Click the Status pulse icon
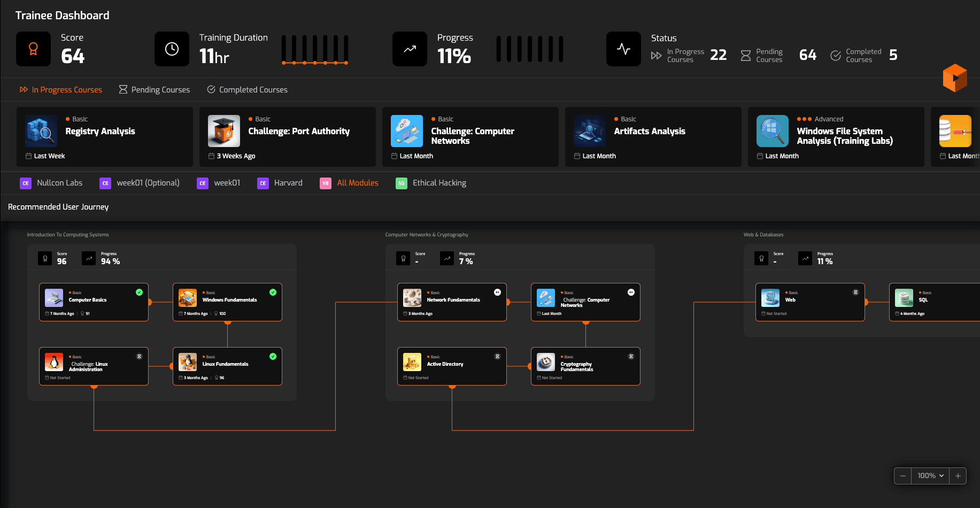This screenshot has height=508, width=980. click(623, 49)
